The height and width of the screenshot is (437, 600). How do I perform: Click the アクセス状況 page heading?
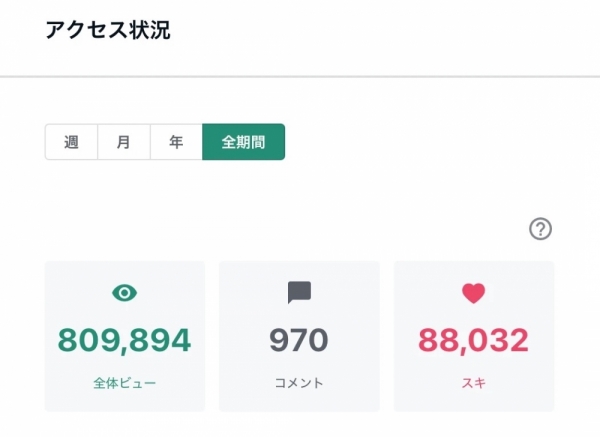point(108,30)
